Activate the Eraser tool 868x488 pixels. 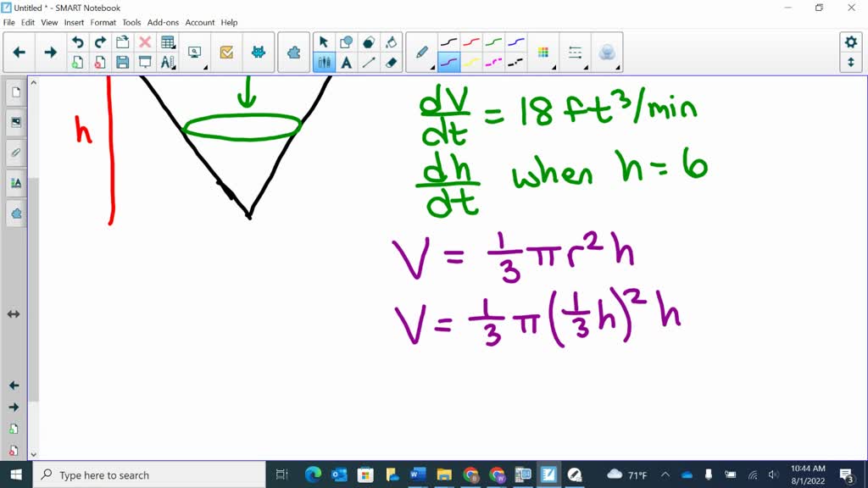point(390,62)
